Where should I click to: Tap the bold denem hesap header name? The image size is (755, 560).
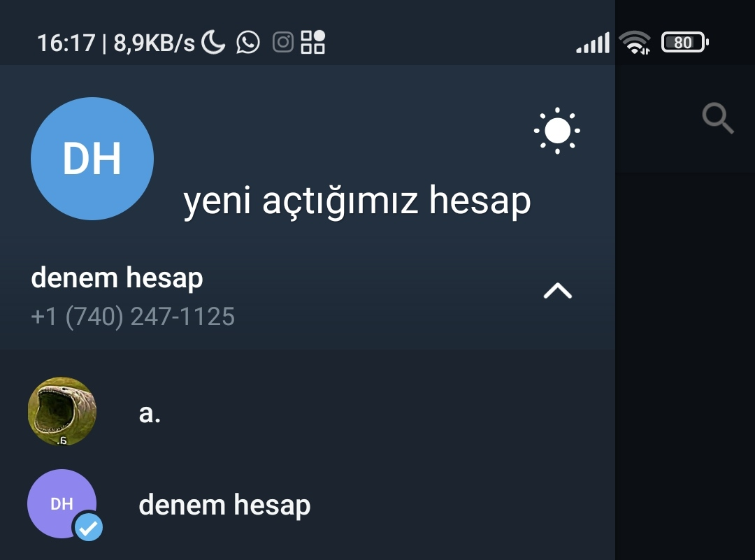coord(117,278)
